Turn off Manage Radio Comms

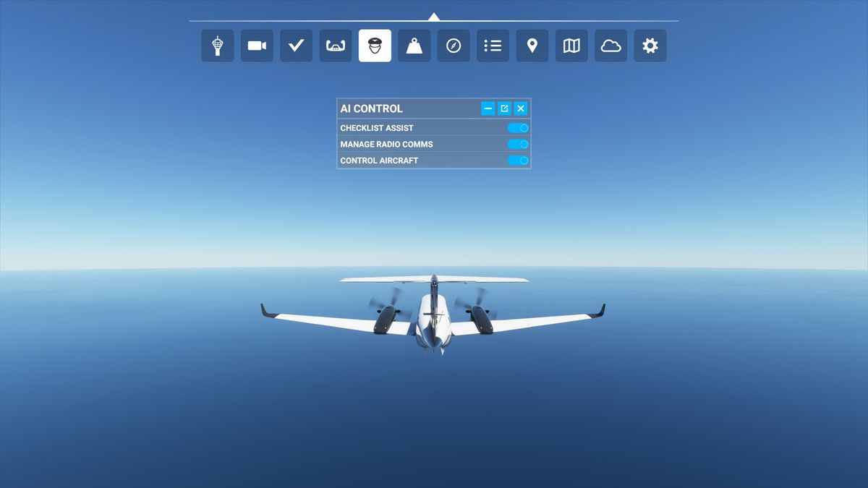pos(518,144)
